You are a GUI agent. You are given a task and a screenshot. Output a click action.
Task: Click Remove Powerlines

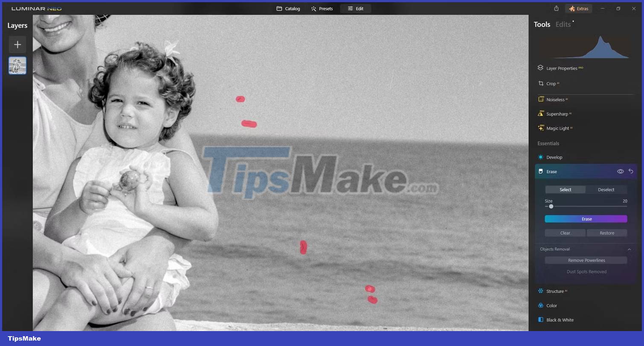586,260
